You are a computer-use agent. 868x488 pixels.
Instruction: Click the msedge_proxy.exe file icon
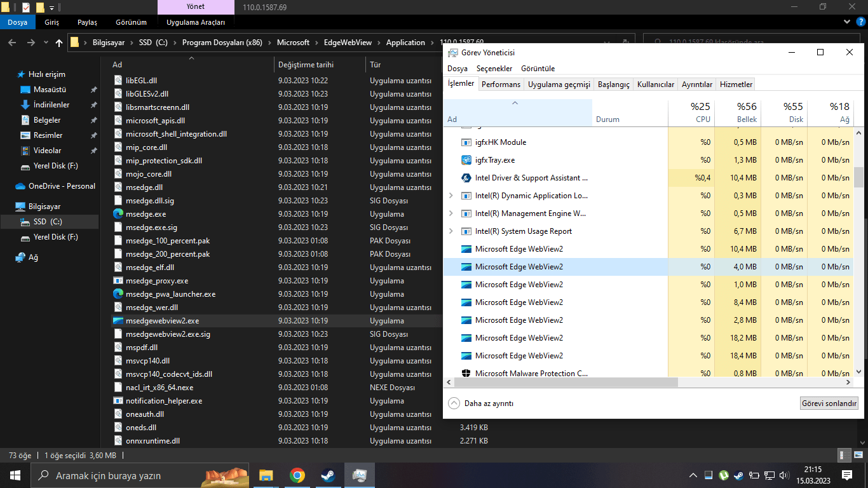pos(118,281)
